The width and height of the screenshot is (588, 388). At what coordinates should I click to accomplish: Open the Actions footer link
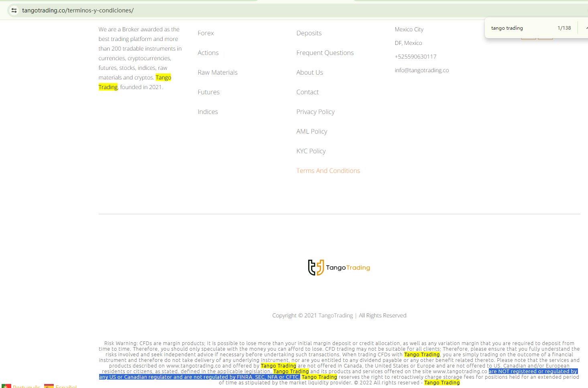208,53
